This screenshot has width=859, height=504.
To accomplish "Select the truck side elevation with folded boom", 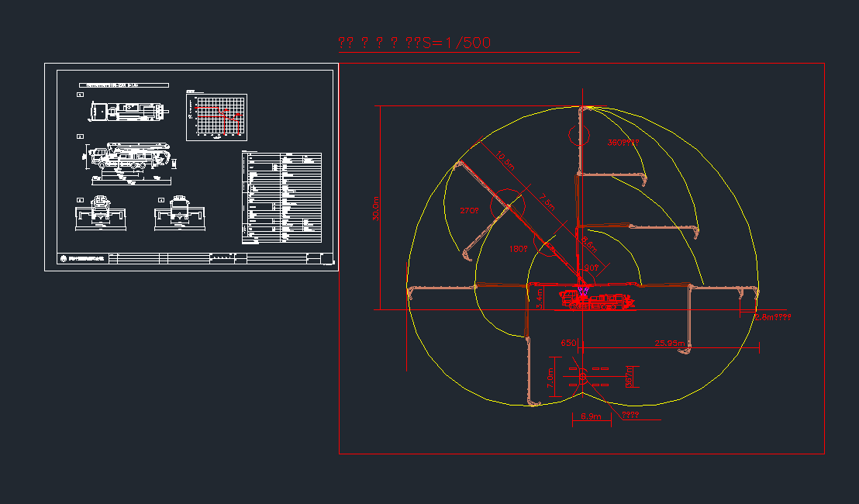I will (x=128, y=157).
